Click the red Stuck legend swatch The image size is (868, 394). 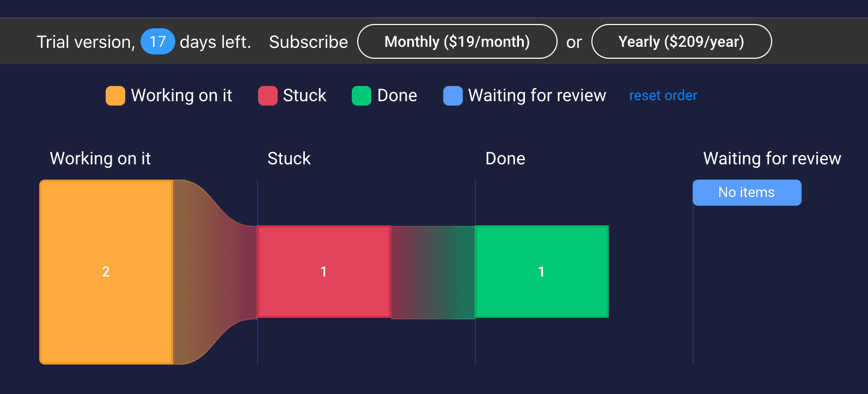click(267, 96)
